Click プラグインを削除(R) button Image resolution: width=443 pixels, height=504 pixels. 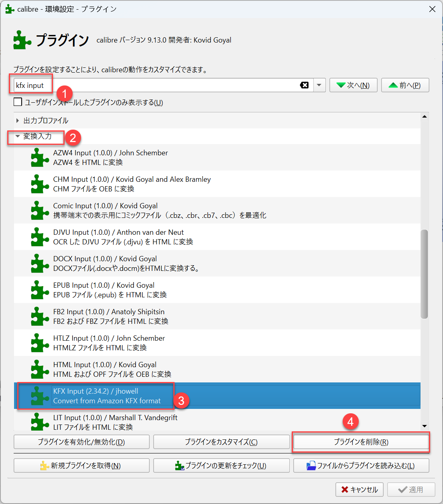(361, 442)
